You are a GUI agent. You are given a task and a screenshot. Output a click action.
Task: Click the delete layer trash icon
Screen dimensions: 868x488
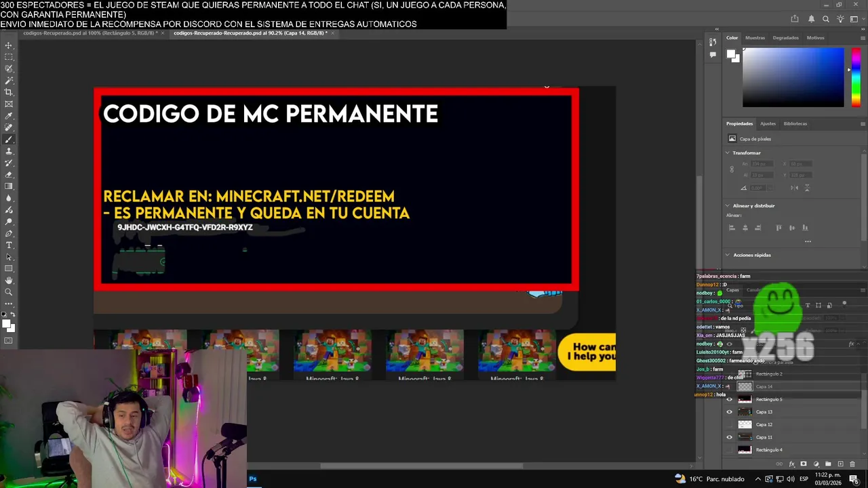[x=852, y=464]
